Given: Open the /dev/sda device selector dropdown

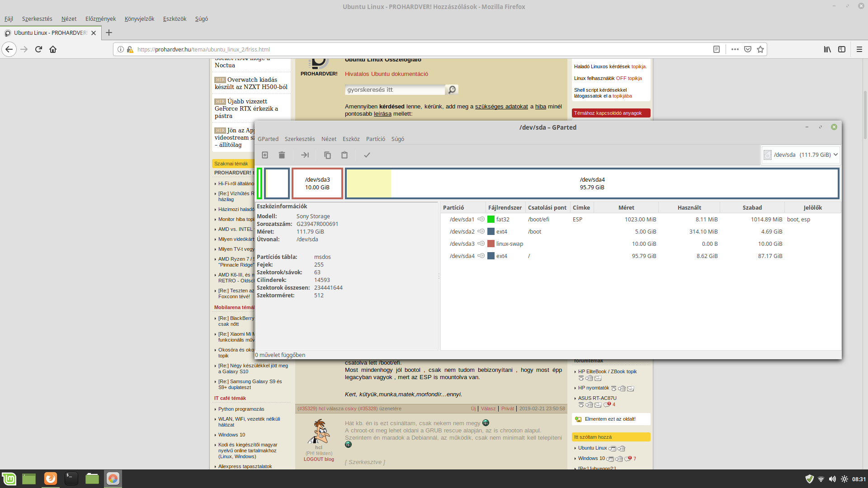Looking at the screenshot, I should coord(801,155).
